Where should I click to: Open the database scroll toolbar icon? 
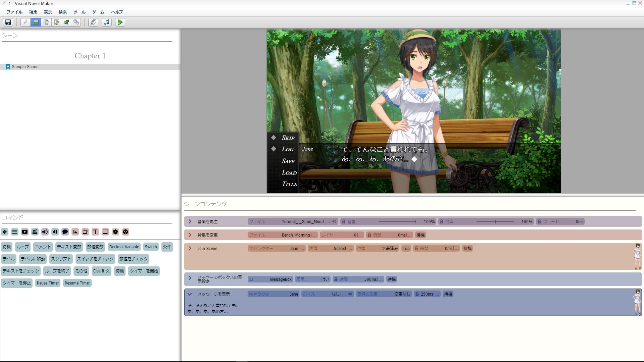click(x=46, y=22)
